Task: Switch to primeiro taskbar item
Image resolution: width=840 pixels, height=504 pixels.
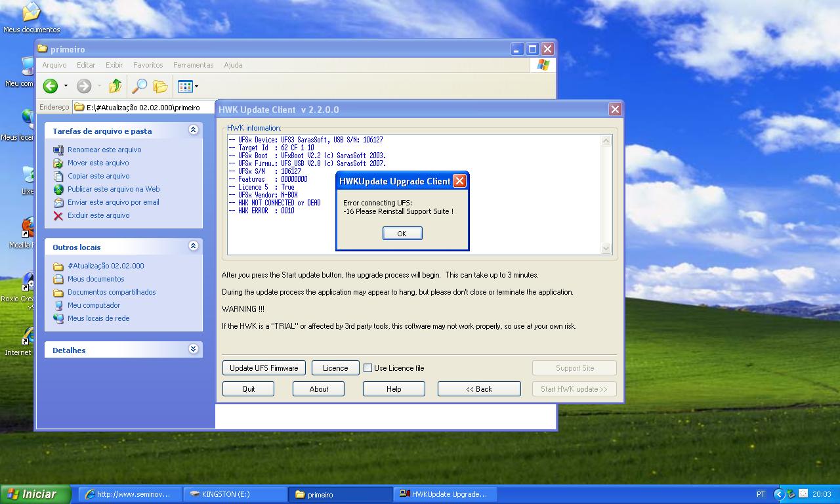Action: (341, 494)
